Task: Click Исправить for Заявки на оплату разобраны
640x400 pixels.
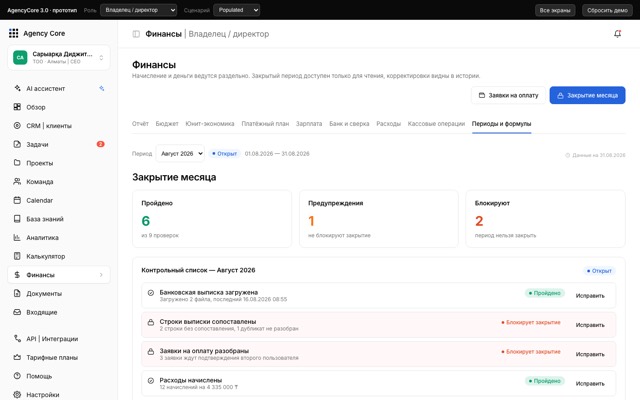Action: pyautogui.click(x=590, y=354)
